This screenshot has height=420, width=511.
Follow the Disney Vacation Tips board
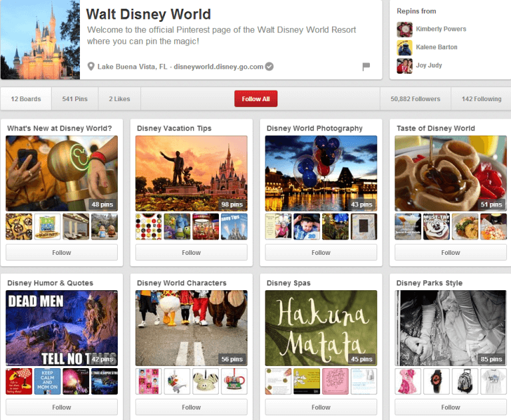point(191,252)
